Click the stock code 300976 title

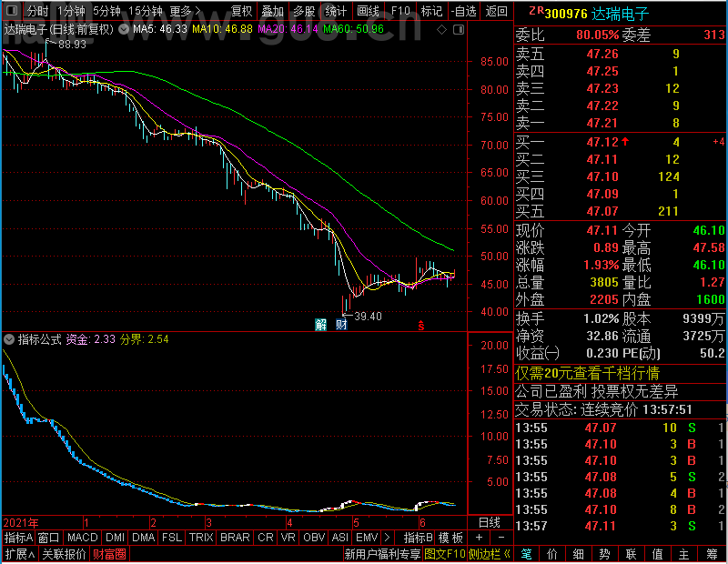(x=566, y=14)
